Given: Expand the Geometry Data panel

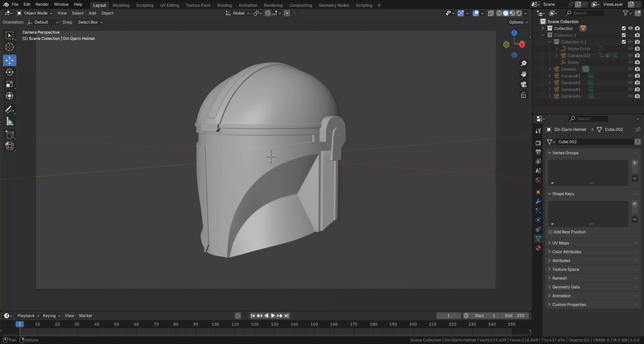Looking at the screenshot, I should point(549,287).
